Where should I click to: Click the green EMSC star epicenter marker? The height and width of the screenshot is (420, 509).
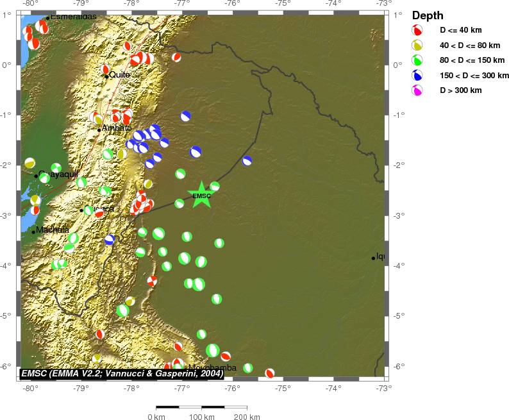point(201,195)
